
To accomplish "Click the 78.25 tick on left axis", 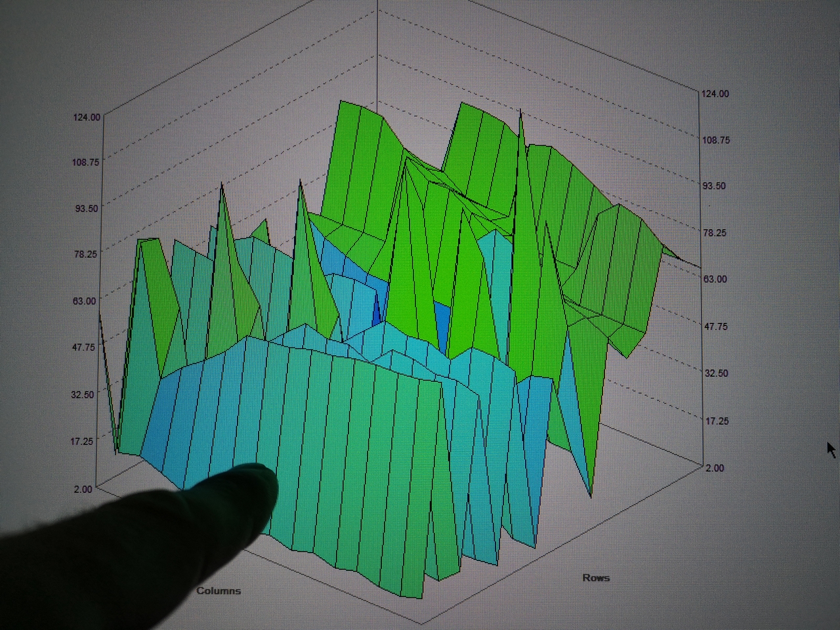I will point(85,254).
